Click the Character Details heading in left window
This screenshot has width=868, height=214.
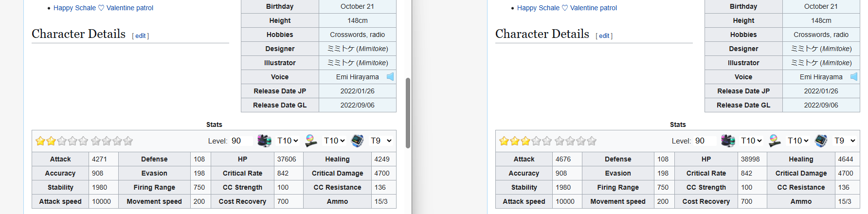[x=79, y=34]
